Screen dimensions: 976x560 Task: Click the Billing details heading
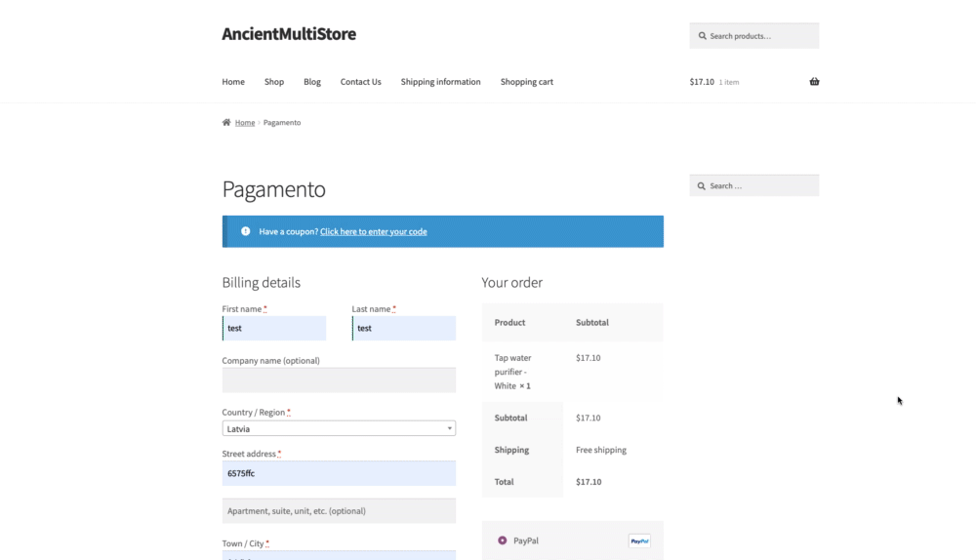(x=262, y=283)
